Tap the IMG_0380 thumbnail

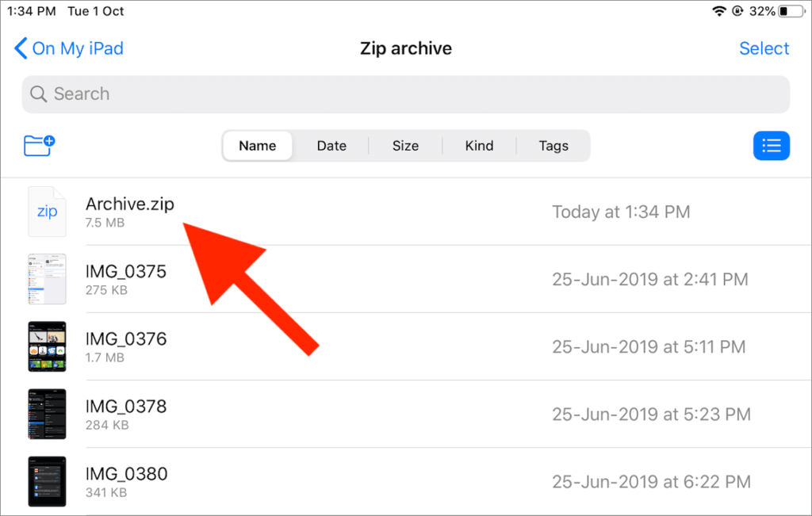coord(47,481)
